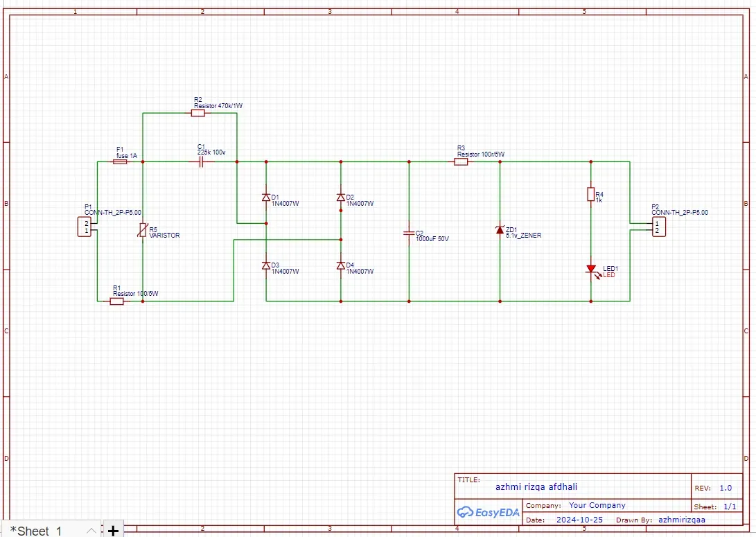756x537 pixels.
Task: Add a new sheet with plus button
Action: (113, 531)
